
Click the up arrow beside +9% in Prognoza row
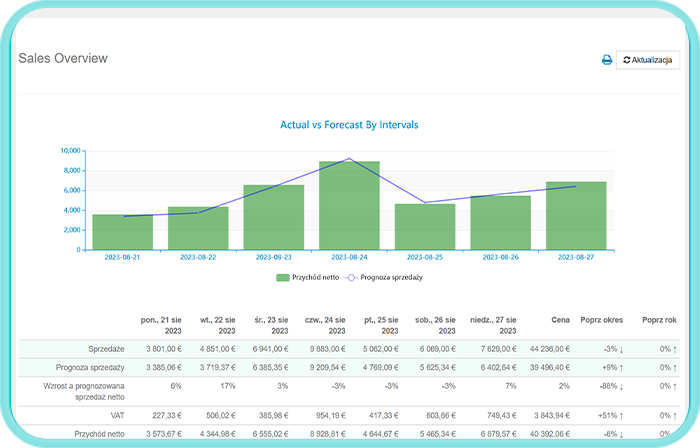coord(621,368)
